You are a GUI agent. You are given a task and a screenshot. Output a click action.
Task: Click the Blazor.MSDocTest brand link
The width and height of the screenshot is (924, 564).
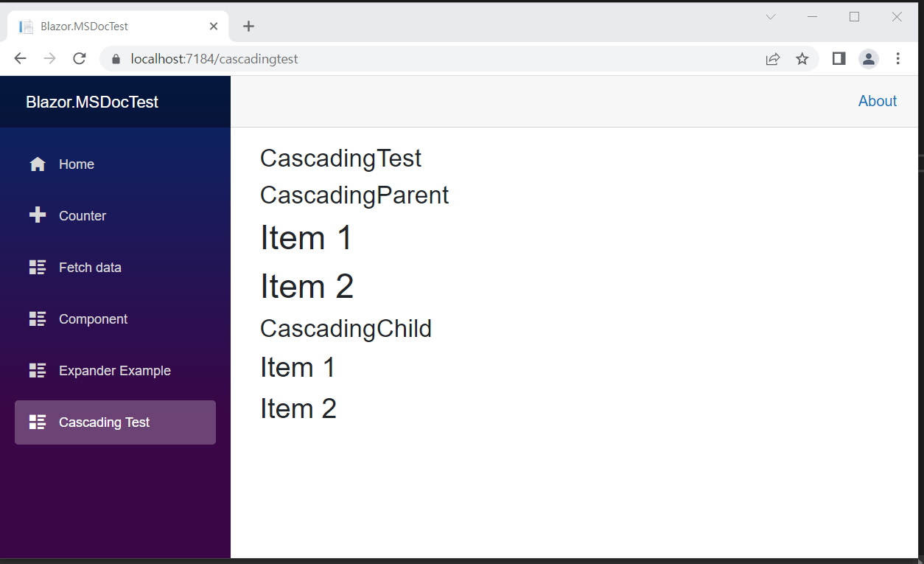pos(92,102)
